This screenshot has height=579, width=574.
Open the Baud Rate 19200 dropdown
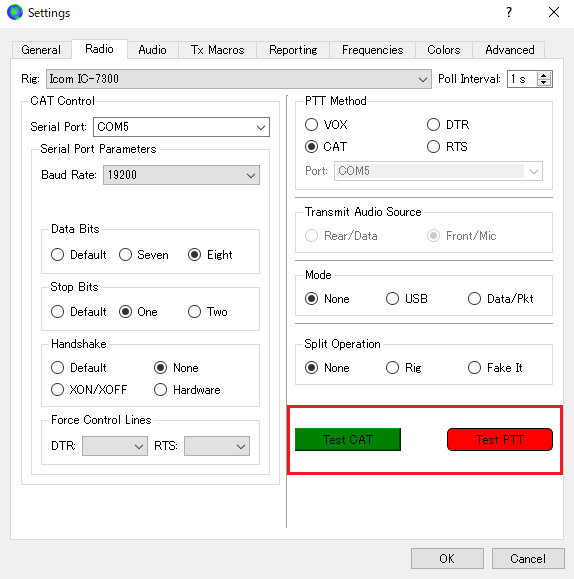(181, 175)
